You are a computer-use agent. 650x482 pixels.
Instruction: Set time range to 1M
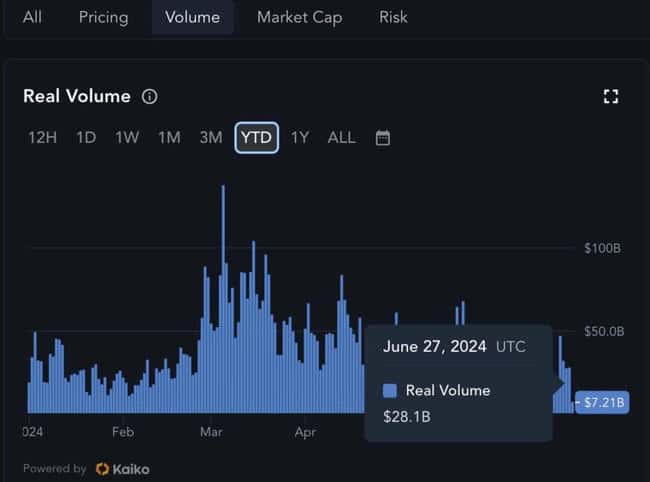tap(169, 138)
